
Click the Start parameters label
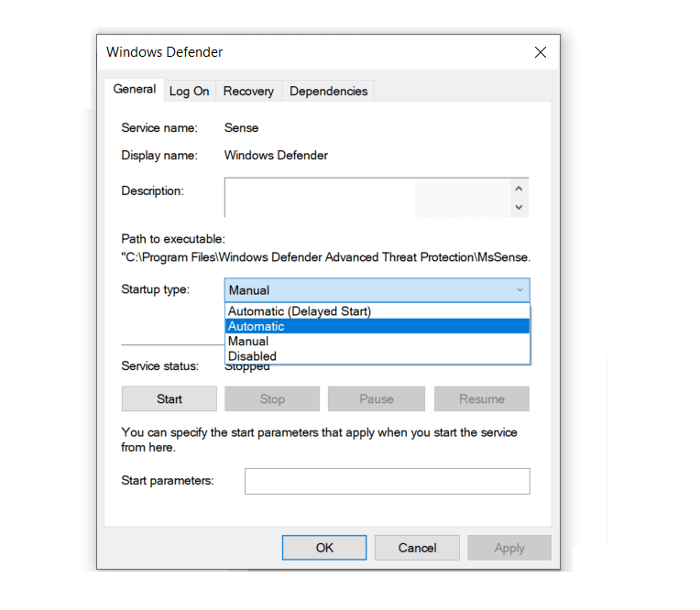click(x=168, y=481)
